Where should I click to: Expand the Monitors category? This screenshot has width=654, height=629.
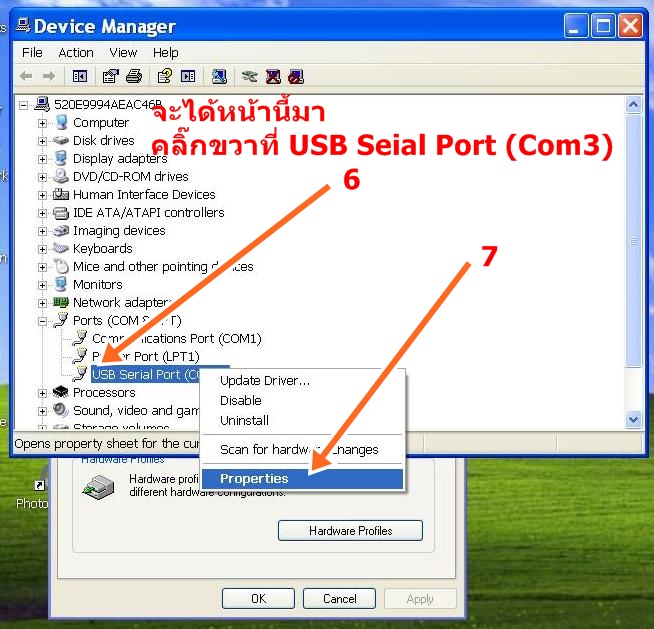coord(42,285)
